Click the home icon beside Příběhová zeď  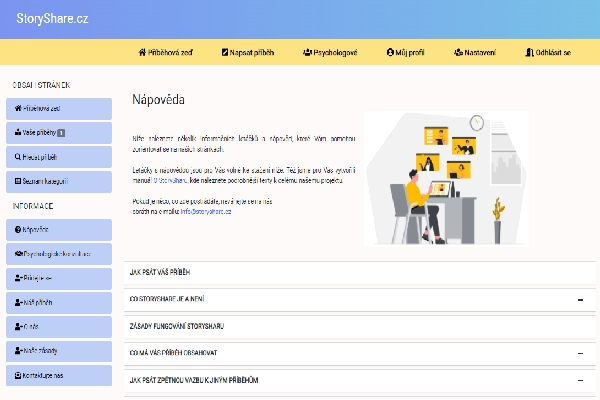tap(141, 52)
